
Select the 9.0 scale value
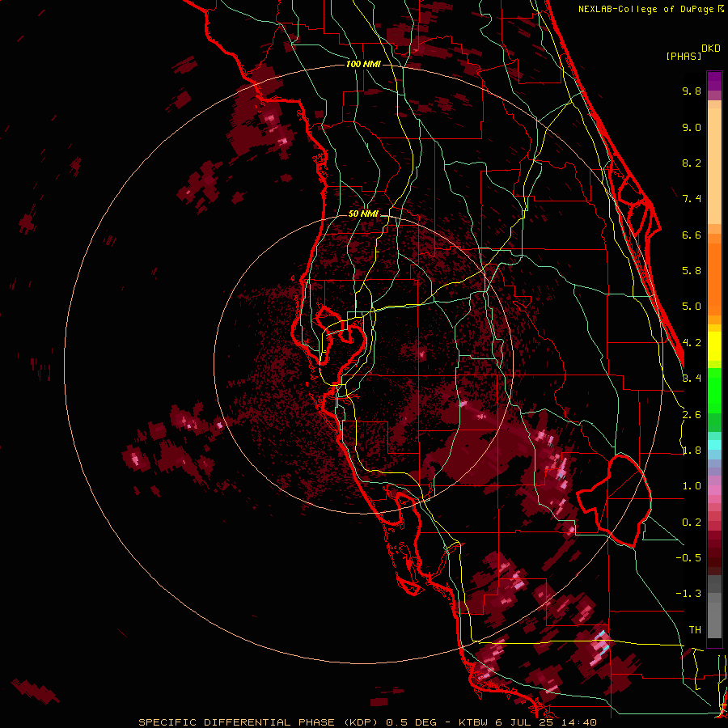coord(692,127)
